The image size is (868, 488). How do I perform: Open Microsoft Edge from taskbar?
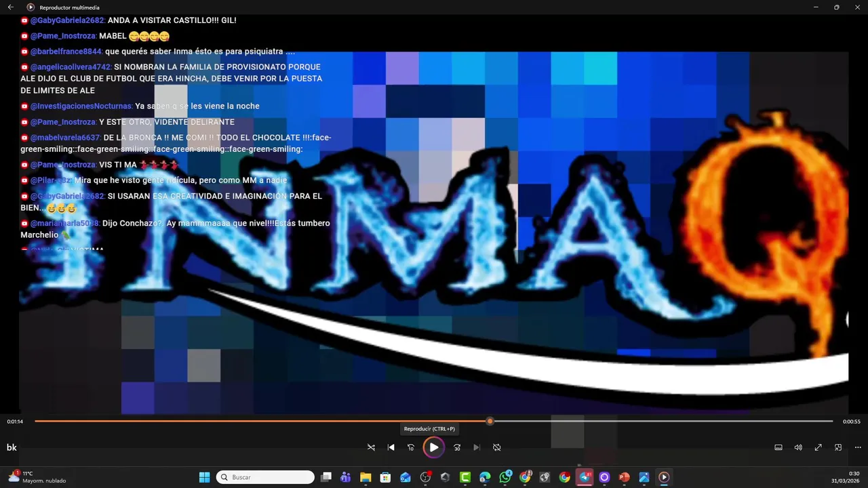click(x=485, y=477)
